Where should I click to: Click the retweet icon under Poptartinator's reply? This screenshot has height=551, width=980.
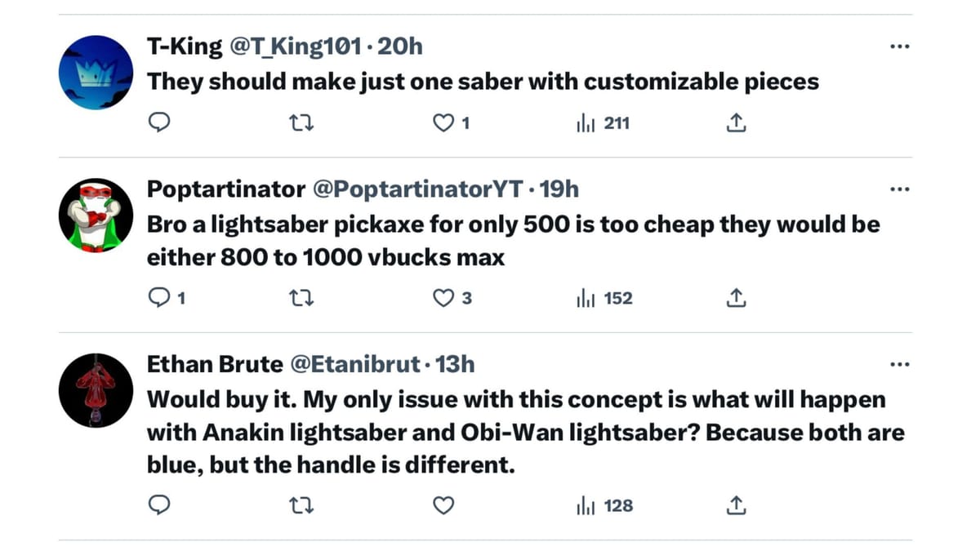pos(301,298)
